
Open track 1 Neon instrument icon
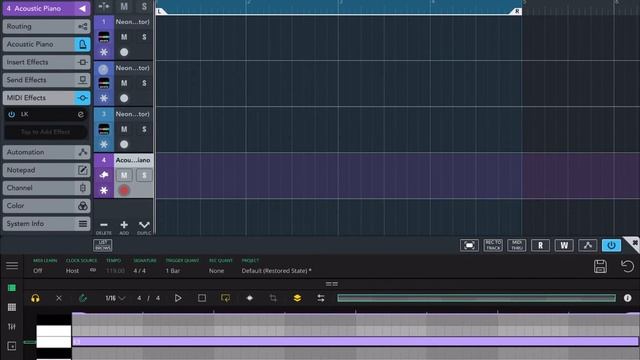pos(104,37)
